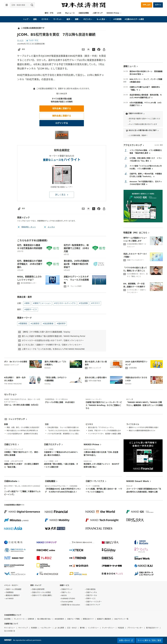Go to homepage via 日本経済新聞 logo
This screenshot has height=644, width=167.
pyautogui.click(x=83, y=5)
